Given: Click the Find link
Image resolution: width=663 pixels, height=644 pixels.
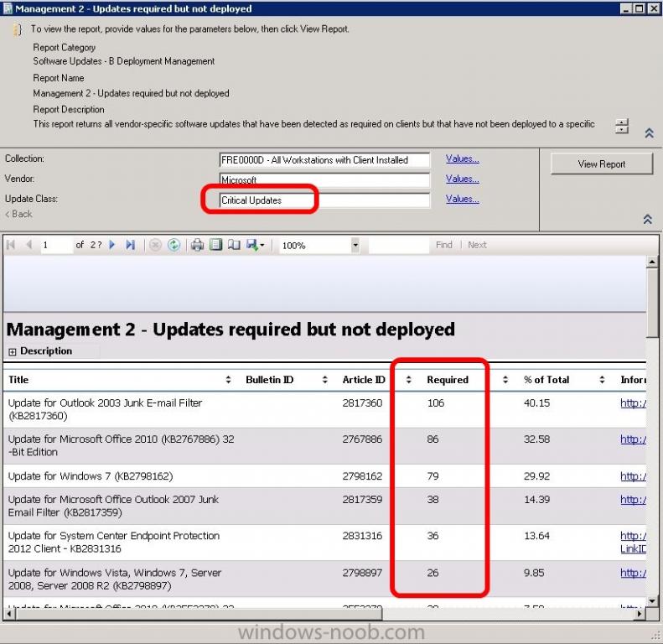Looking at the screenshot, I should [443, 245].
